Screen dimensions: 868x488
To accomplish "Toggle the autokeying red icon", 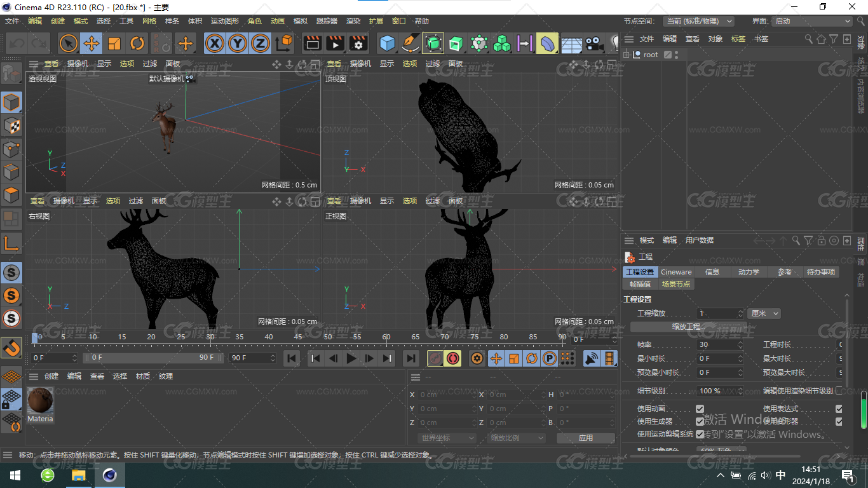I will click(x=452, y=358).
